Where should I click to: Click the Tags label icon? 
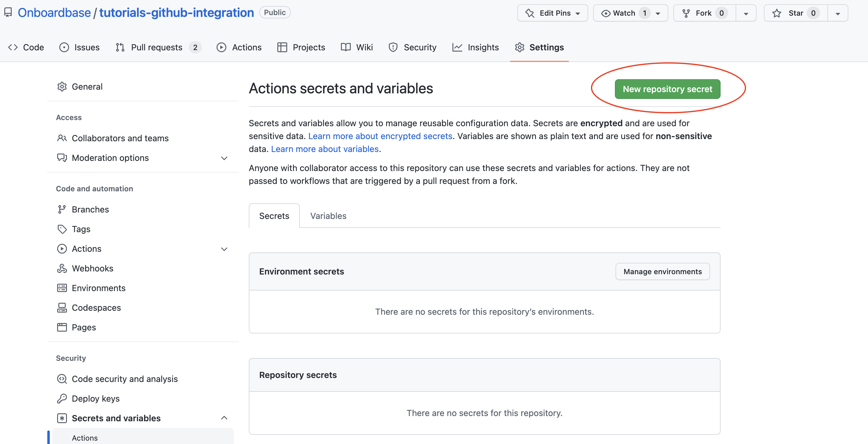(62, 229)
